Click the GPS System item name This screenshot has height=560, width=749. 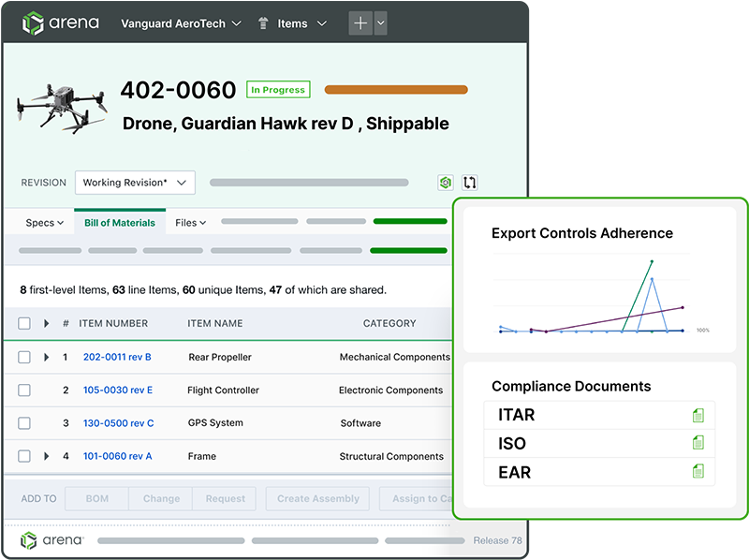coord(215,423)
